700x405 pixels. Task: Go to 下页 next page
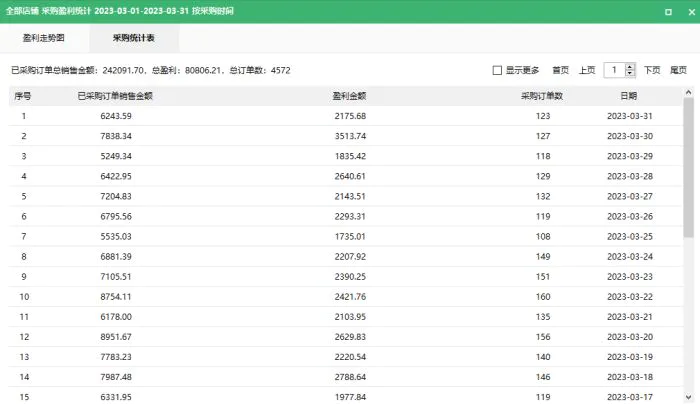pos(652,70)
